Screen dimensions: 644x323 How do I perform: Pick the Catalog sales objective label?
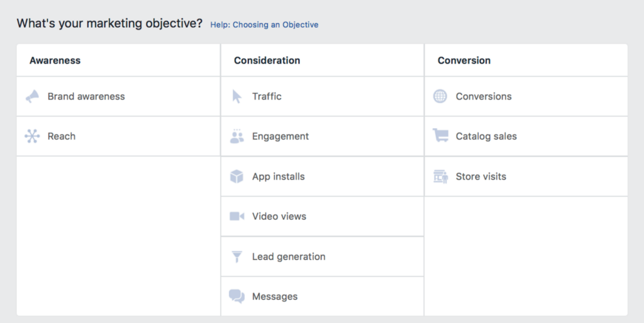click(x=486, y=136)
